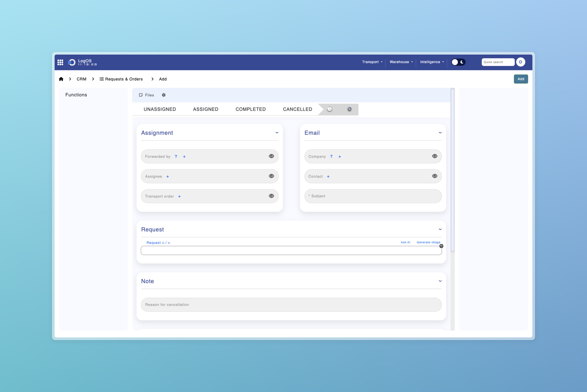Screen dimensions: 587x392
Task: Collapse the Request section chevron
Action: tap(440, 229)
